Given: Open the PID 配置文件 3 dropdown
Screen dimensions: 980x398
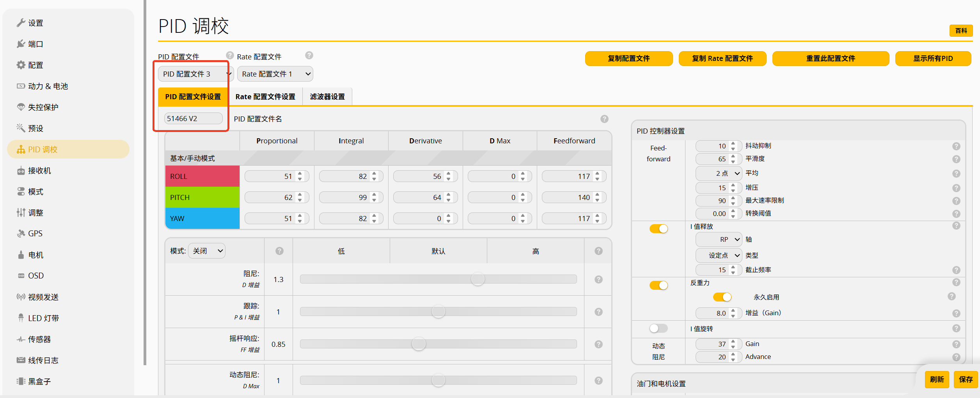Looking at the screenshot, I should point(195,74).
